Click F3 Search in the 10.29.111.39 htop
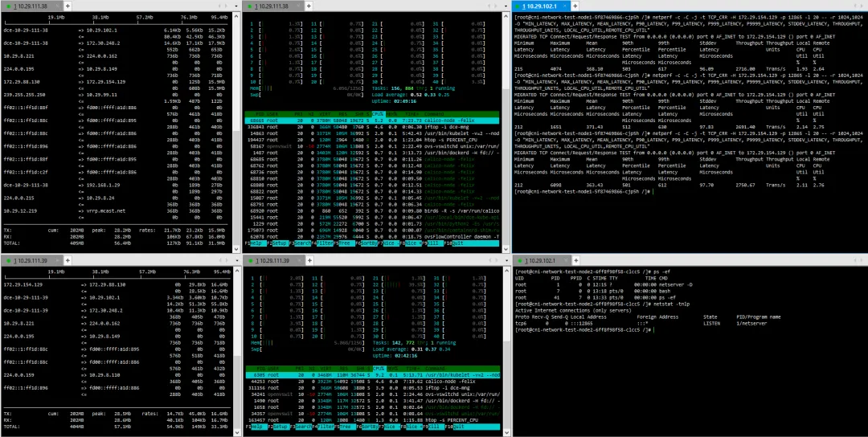The width and height of the screenshot is (868, 437). pyautogui.click(x=301, y=427)
